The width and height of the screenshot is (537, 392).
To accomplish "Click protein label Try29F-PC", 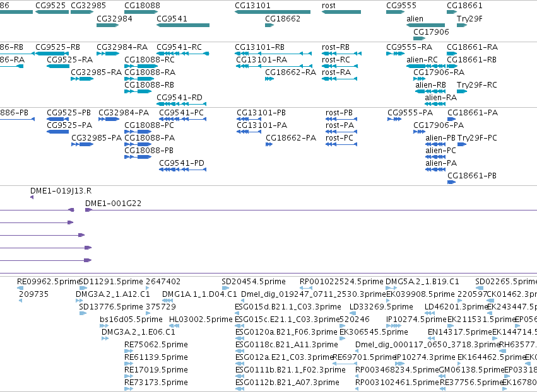I will click(x=477, y=138).
